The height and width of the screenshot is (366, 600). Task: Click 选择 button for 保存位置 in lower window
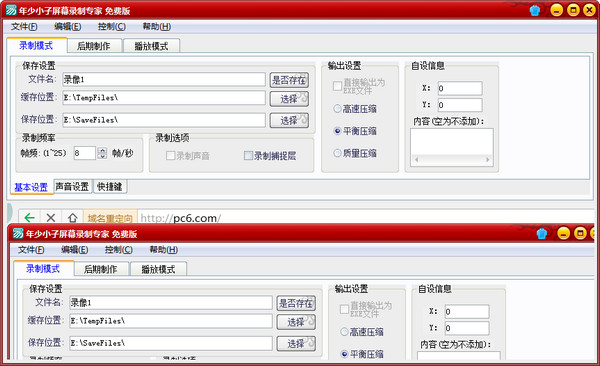coord(296,343)
